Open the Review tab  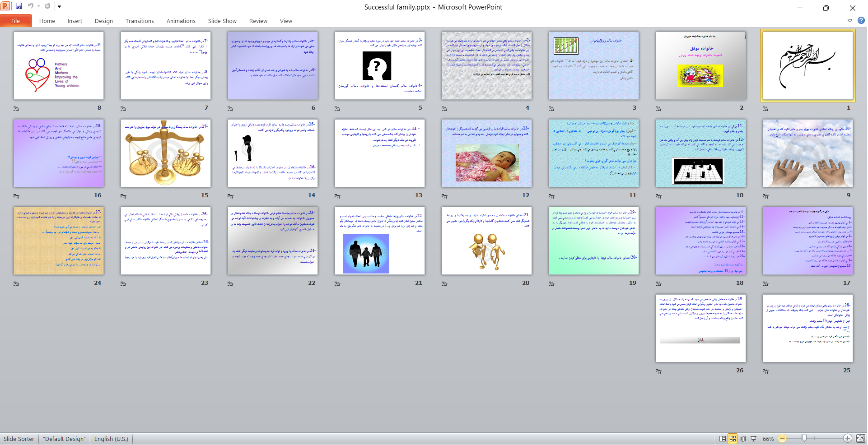(258, 21)
